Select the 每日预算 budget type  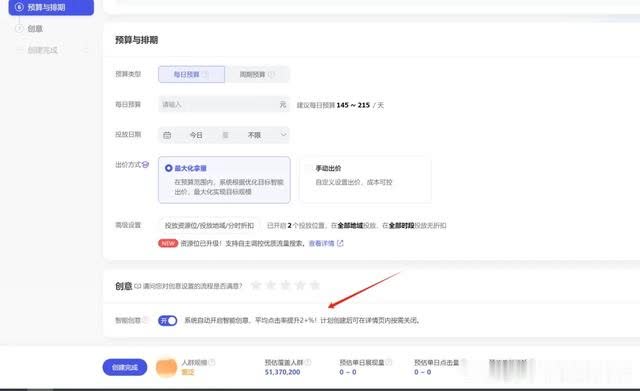coord(191,74)
